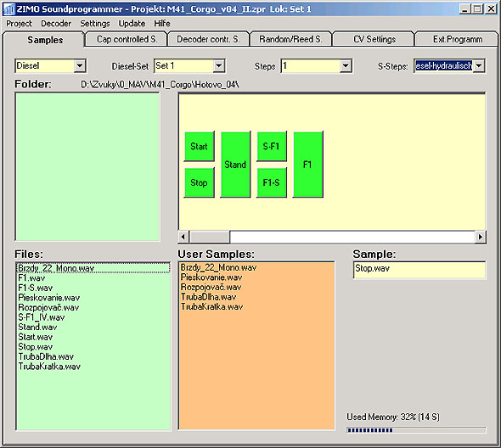The height and width of the screenshot is (448, 501).
Task: Switch to the Ext.Programm tab
Action: 457,39
